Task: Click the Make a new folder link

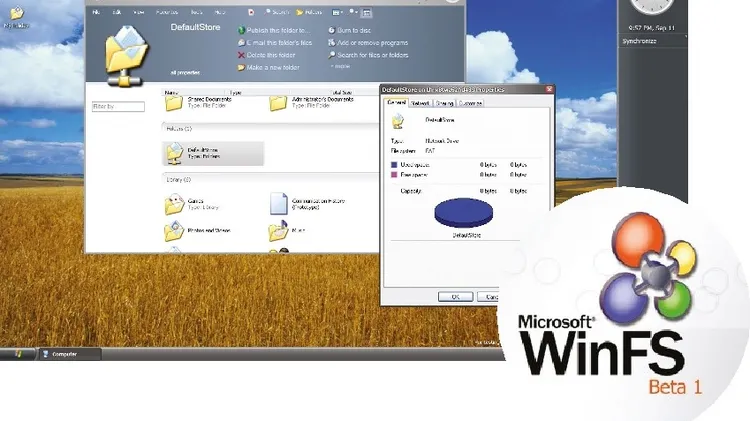Action: 273,67
